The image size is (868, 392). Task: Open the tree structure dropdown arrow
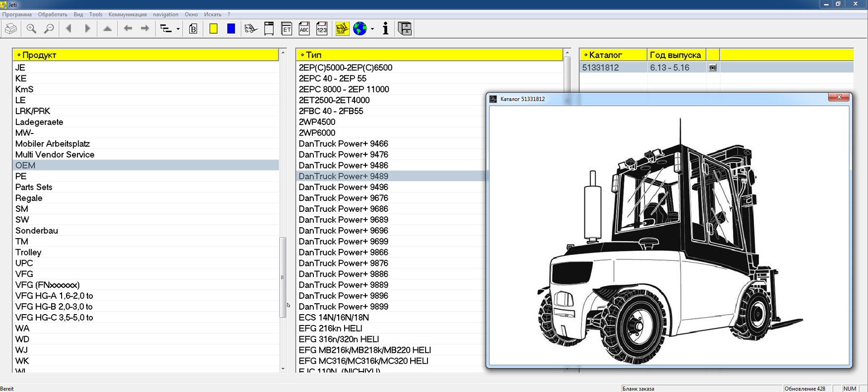click(x=178, y=29)
